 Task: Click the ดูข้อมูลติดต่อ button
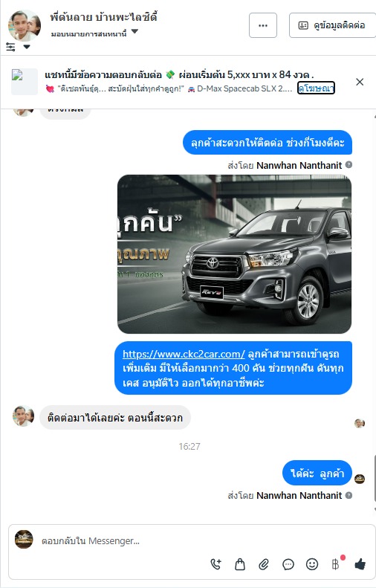point(332,25)
